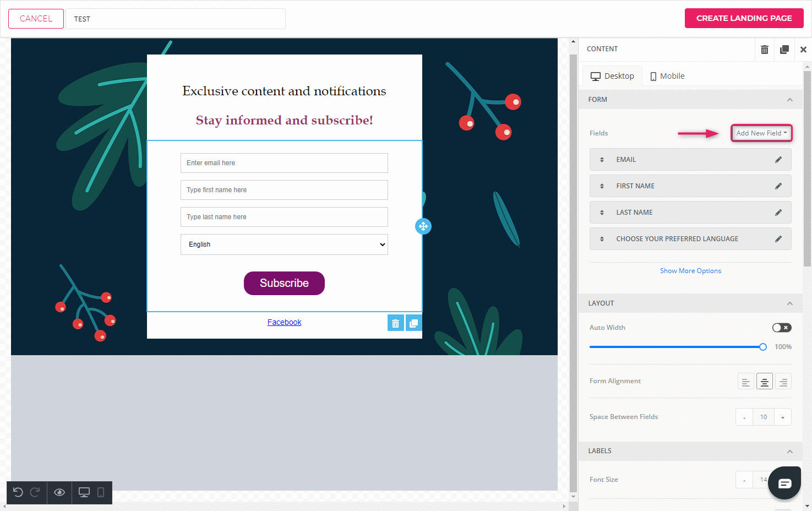
Task: Click the Subscribe button in the form
Action: [284, 283]
